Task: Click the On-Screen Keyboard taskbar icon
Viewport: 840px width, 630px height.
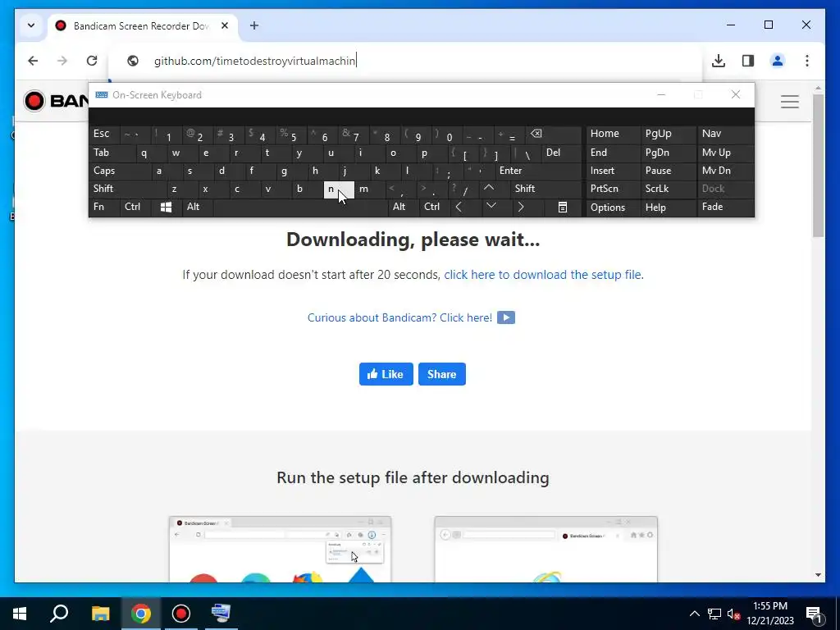Action: click(221, 614)
